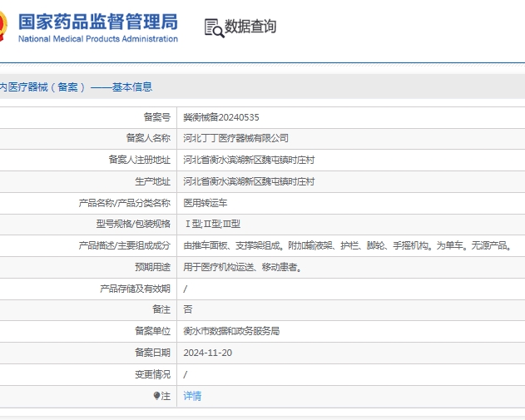The image size is (525, 420).
Task: Click the NMPA national emblem logo
Action: (3, 26)
